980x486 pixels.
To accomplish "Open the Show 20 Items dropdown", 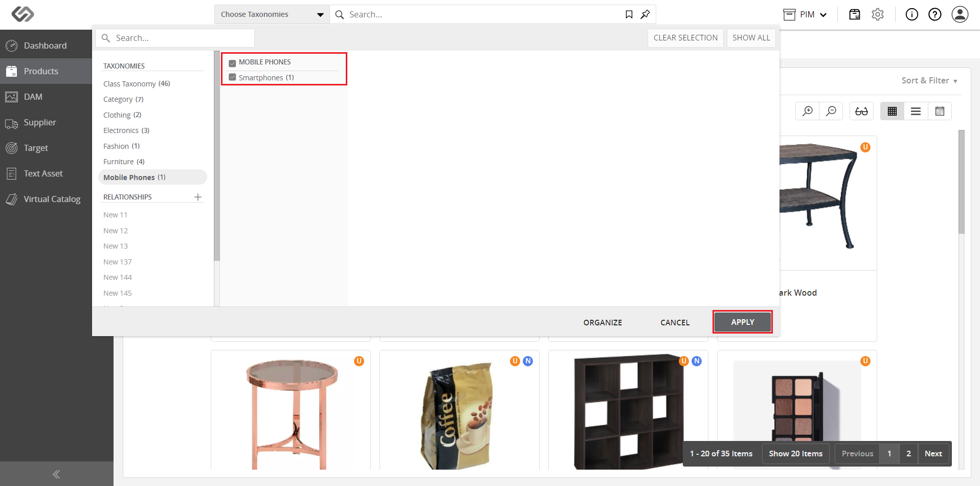I will tap(795, 454).
